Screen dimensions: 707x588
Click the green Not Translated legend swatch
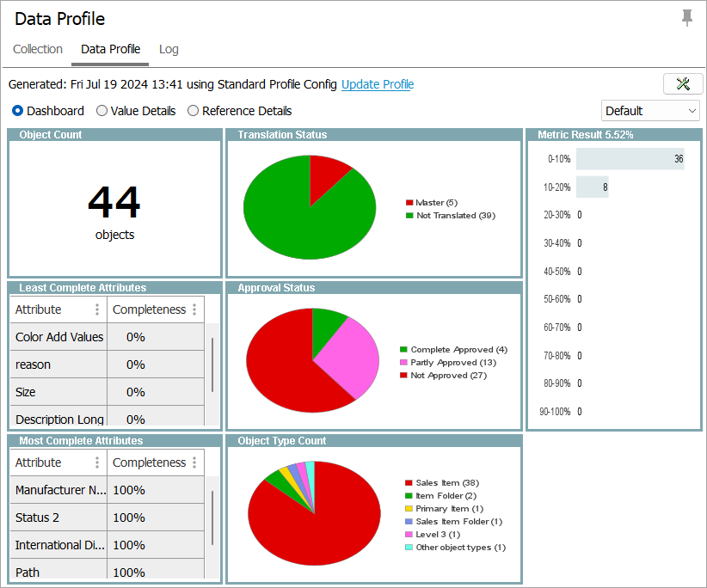click(x=409, y=216)
